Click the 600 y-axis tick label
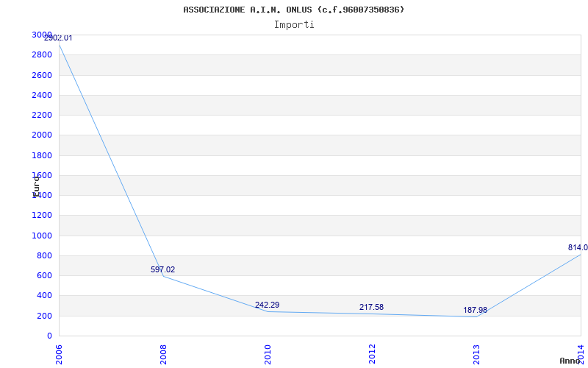 [45, 275]
